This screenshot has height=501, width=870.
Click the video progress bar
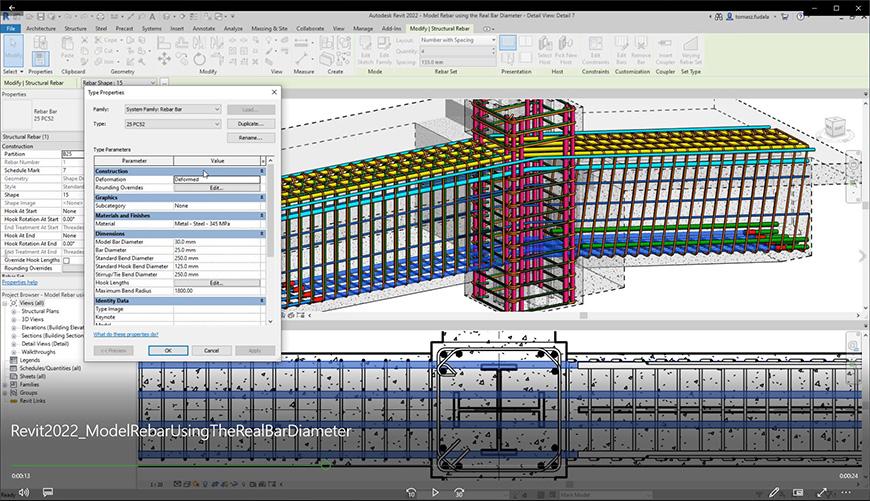[435, 466]
